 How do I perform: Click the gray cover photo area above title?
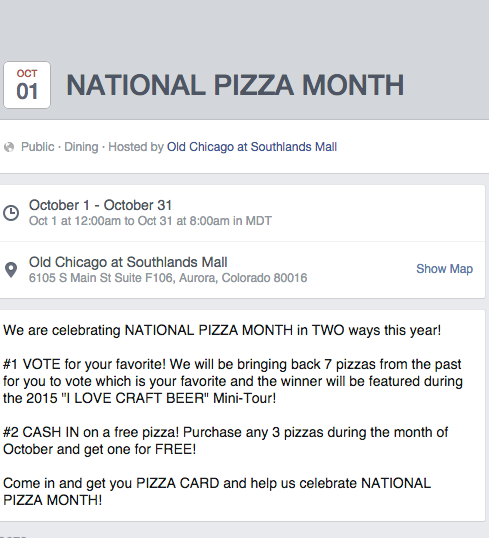pyautogui.click(x=244, y=29)
